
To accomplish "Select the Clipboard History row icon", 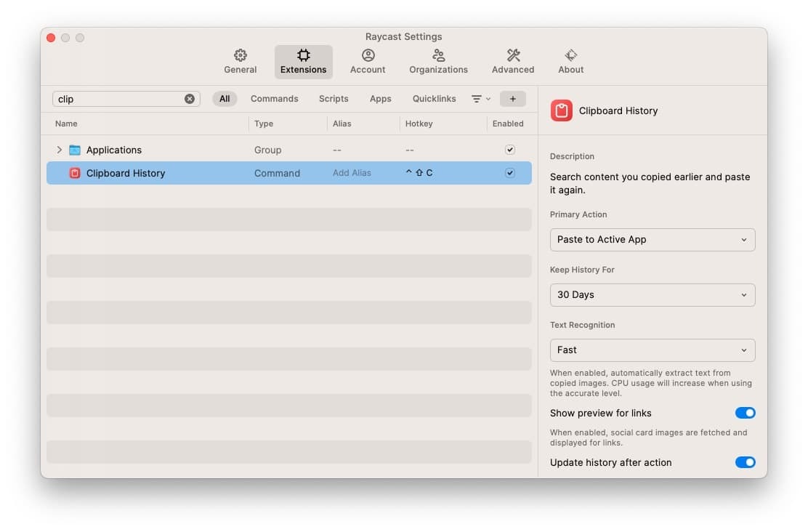I will 75,173.
